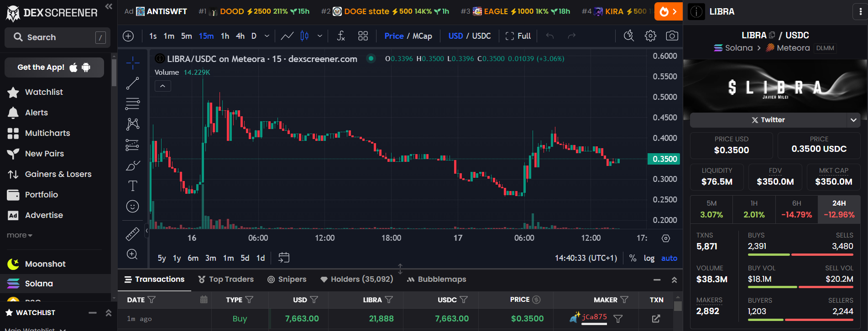Viewport: 868px width, 331px height.
Task: Open external transaction link icon
Action: [656, 319]
